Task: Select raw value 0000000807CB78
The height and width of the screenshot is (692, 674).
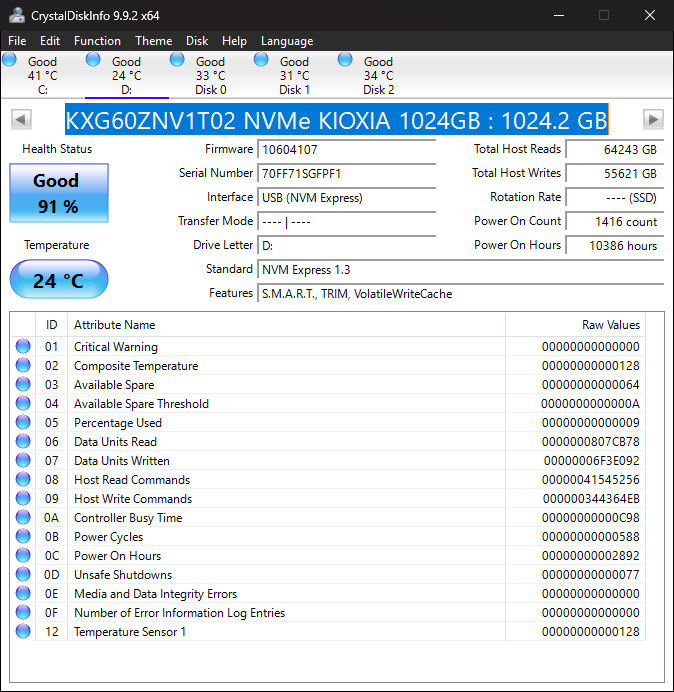Action: coord(590,441)
